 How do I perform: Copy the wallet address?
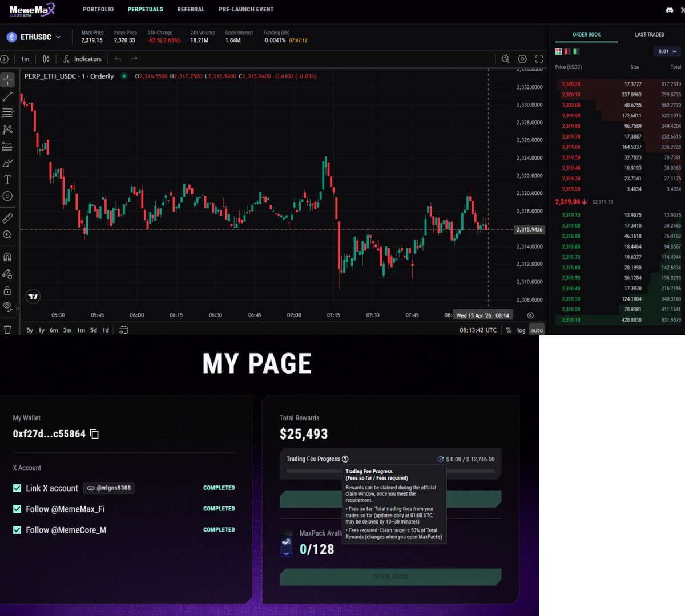click(x=95, y=434)
